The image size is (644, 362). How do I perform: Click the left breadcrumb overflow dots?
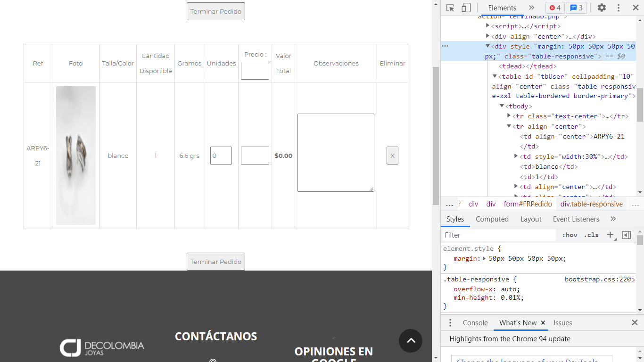coord(449,204)
